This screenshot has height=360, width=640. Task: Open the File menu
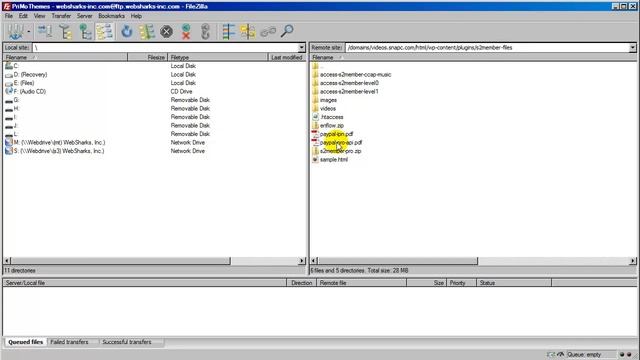(9, 16)
